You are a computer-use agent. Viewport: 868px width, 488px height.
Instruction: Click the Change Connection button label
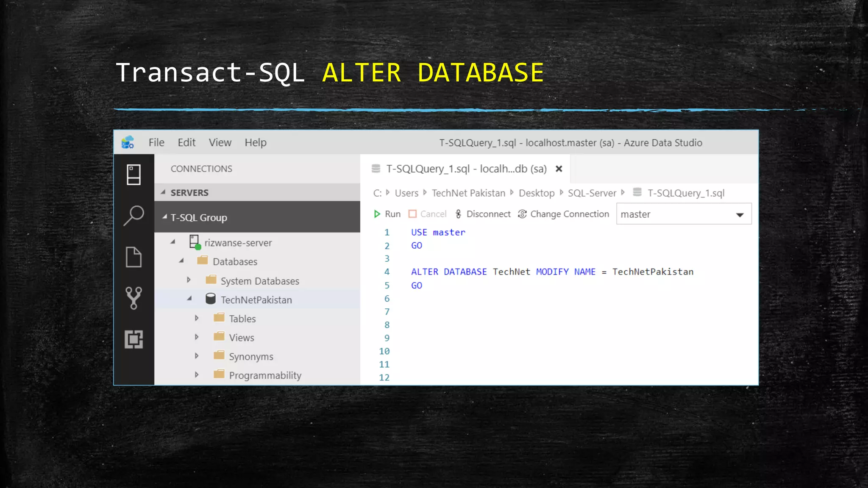[x=570, y=214]
